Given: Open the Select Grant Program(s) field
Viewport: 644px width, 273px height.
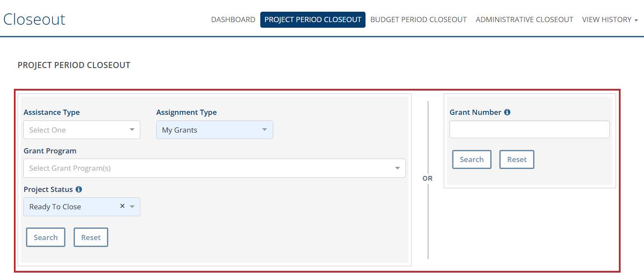Looking at the screenshot, I should [x=208, y=168].
